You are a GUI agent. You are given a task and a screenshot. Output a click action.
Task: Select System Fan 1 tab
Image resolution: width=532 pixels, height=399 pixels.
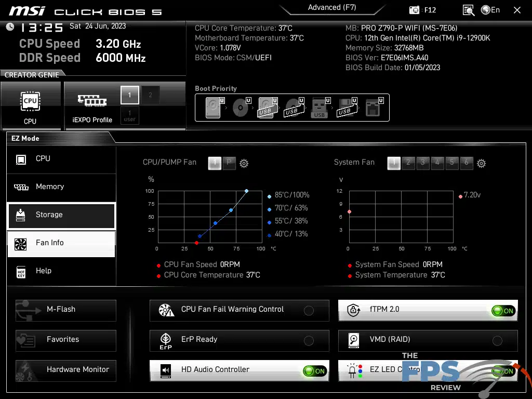394,163
